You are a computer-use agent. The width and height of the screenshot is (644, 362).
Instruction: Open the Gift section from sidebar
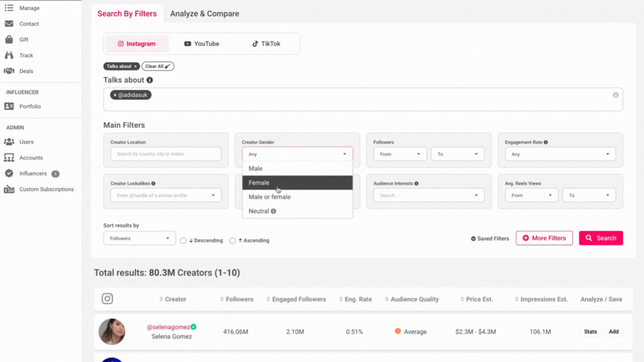(x=24, y=39)
